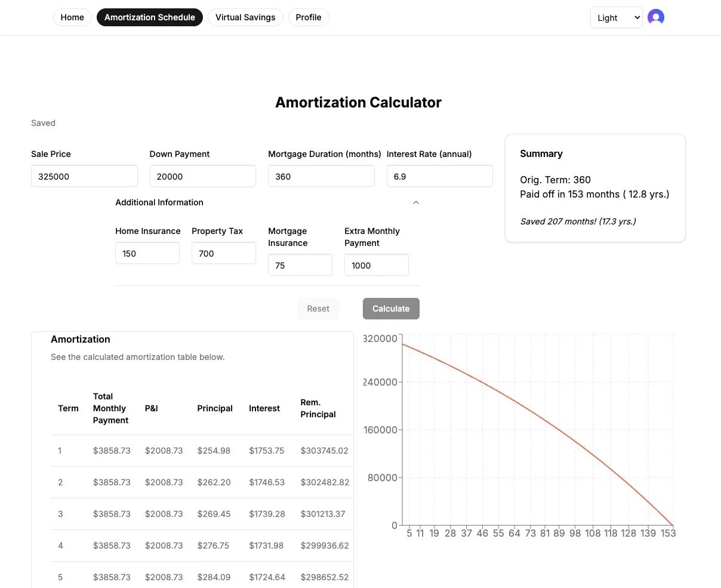Open the Light theme dropdown
721x588 pixels.
(617, 17)
